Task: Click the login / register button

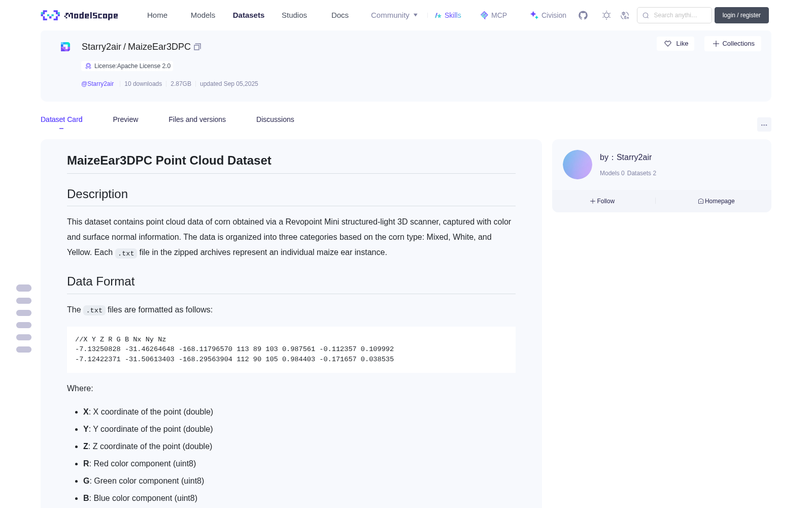Action: tap(741, 15)
